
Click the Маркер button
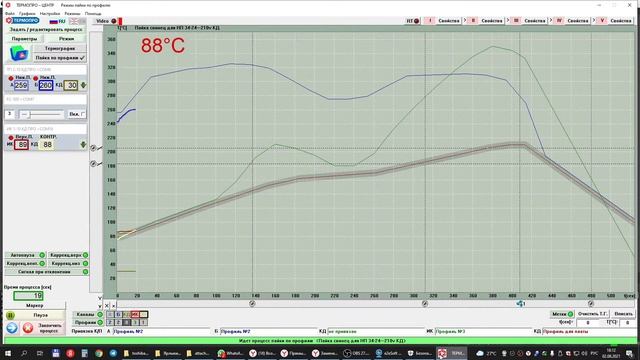(x=35, y=305)
